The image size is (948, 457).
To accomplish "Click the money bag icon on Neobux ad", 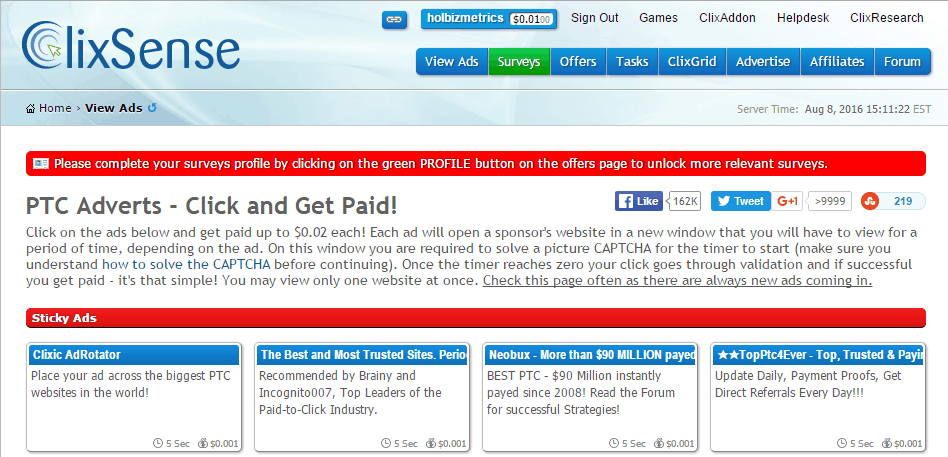I will [x=660, y=444].
